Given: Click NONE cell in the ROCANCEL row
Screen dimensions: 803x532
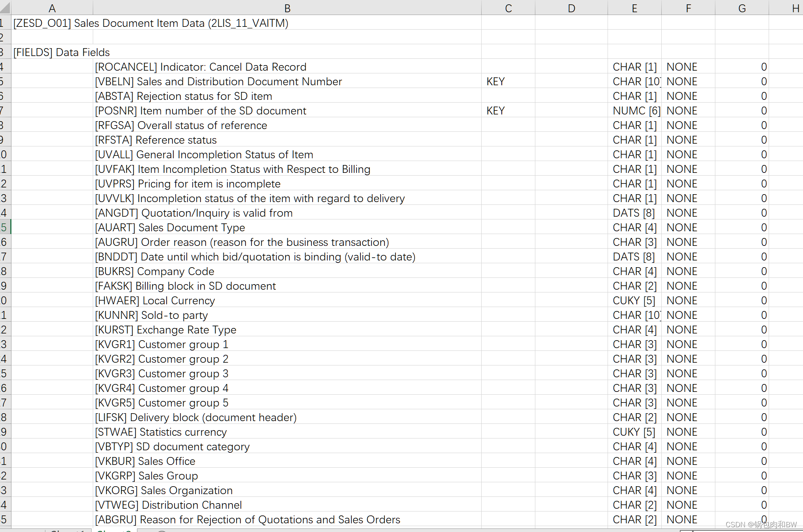Looking at the screenshot, I should pyautogui.click(x=682, y=67).
